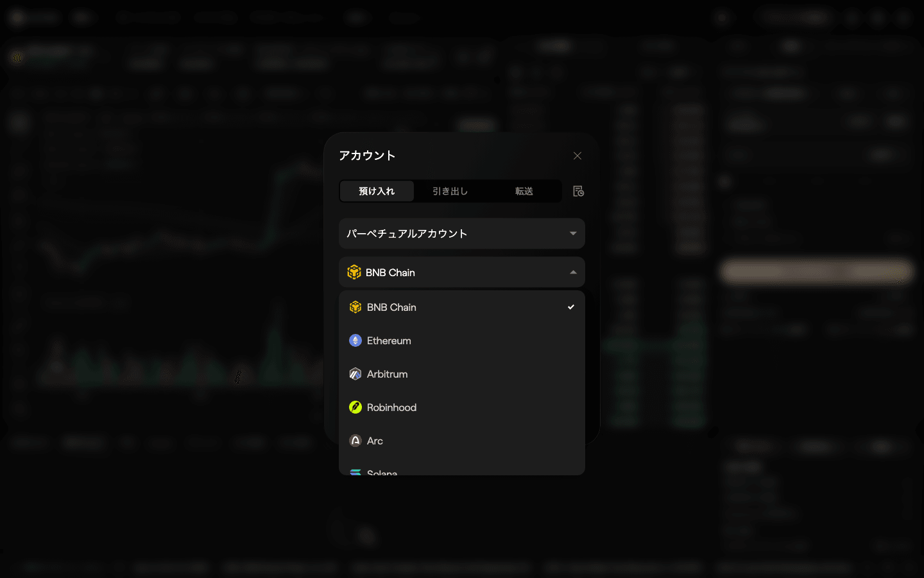Switch to the 引き出し tab
This screenshot has height=578, width=924.
[x=450, y=191]
